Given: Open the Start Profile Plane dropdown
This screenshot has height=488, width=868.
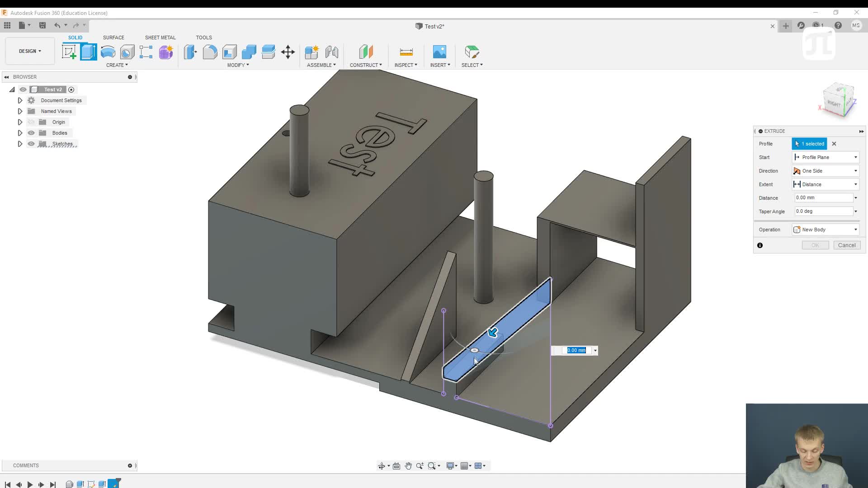Looking at the screenshot, I should click(x=826, y=157).
